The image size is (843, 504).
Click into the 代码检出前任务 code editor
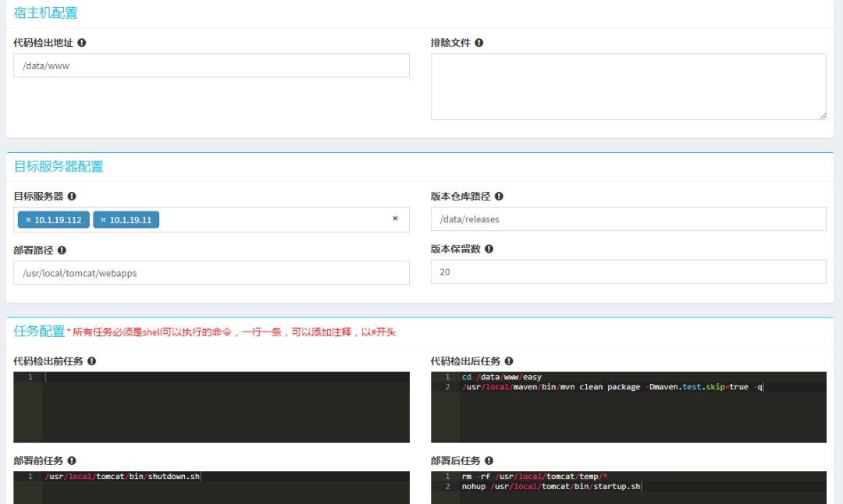212,407
